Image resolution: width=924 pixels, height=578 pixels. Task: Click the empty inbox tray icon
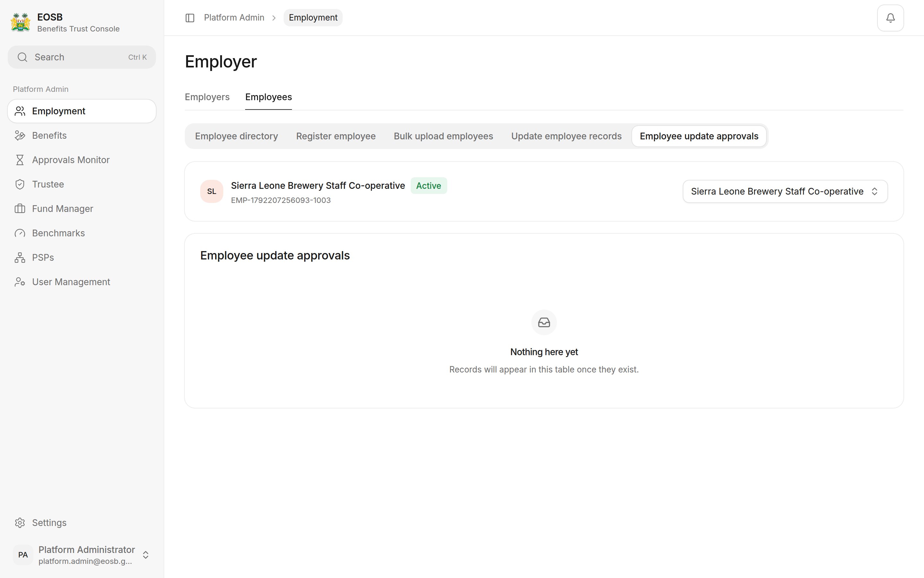pos(544,322)
